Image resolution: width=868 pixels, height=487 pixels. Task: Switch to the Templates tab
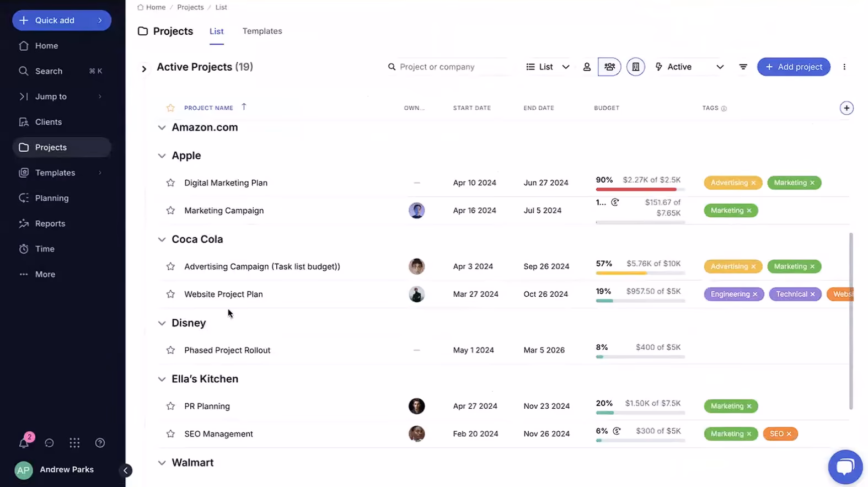tap(262, 31)
